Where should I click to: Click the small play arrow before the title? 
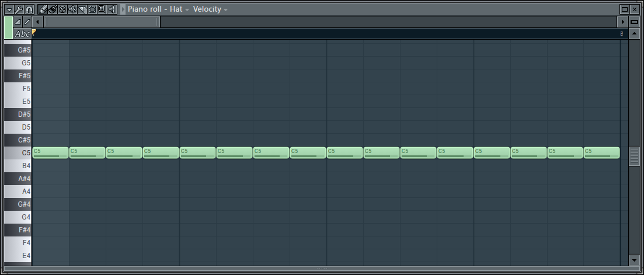(123, 9)
